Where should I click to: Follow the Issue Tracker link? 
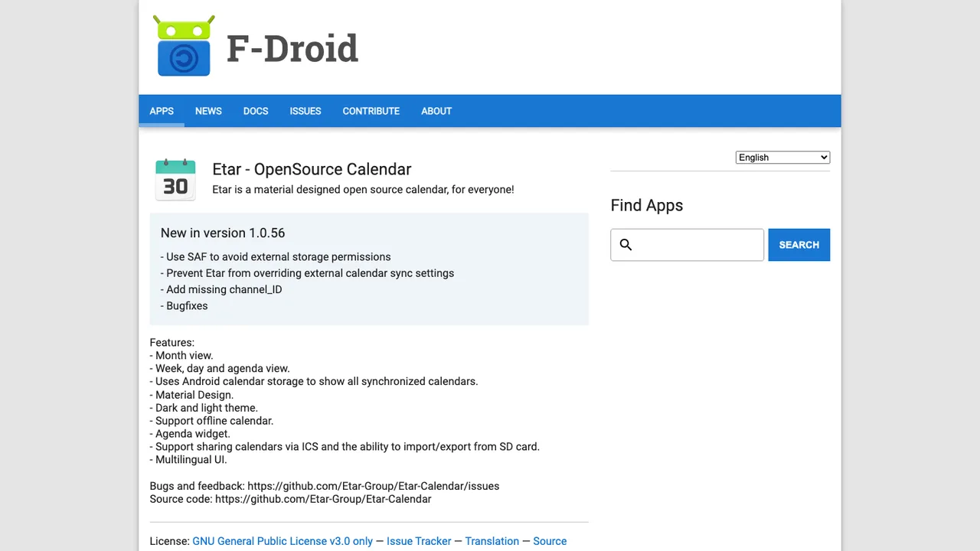419,541
